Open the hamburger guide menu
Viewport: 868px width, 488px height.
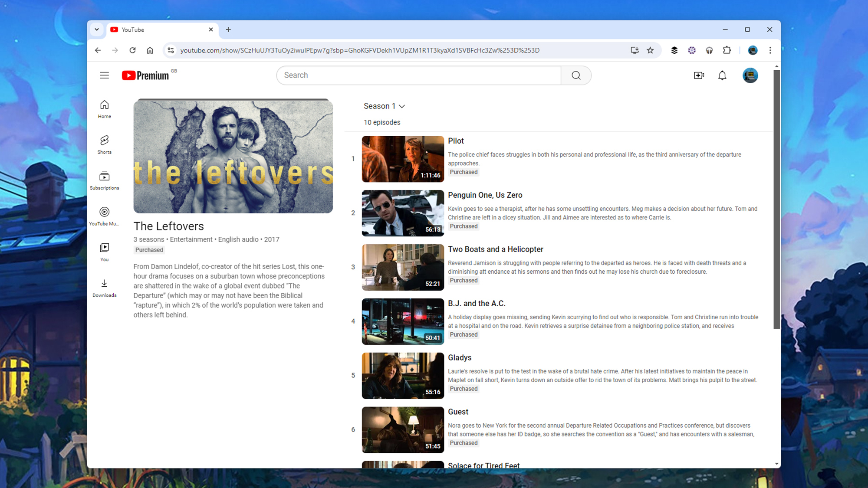(104, 75)
